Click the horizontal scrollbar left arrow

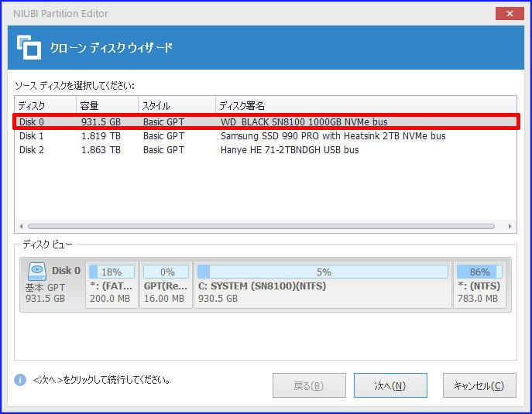(21, 226)
